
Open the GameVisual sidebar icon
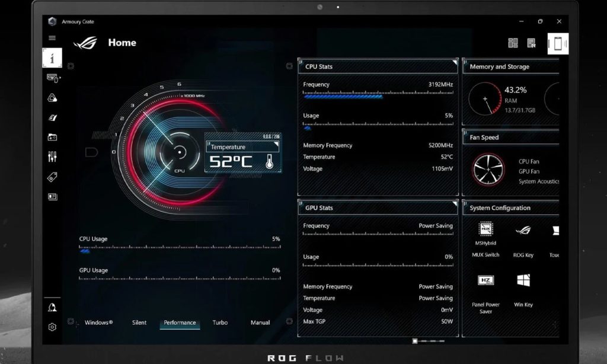(x=53, y=118)
